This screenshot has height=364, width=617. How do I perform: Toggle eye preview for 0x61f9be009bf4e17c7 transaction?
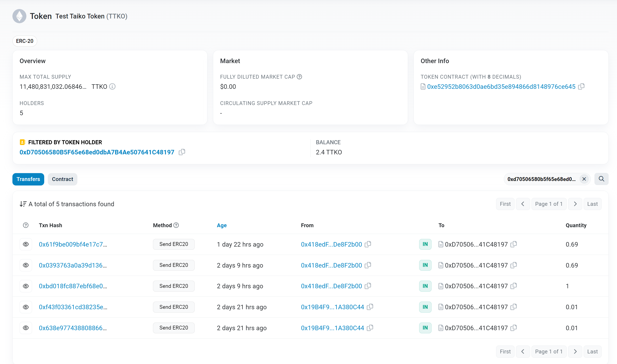(26, 244)
